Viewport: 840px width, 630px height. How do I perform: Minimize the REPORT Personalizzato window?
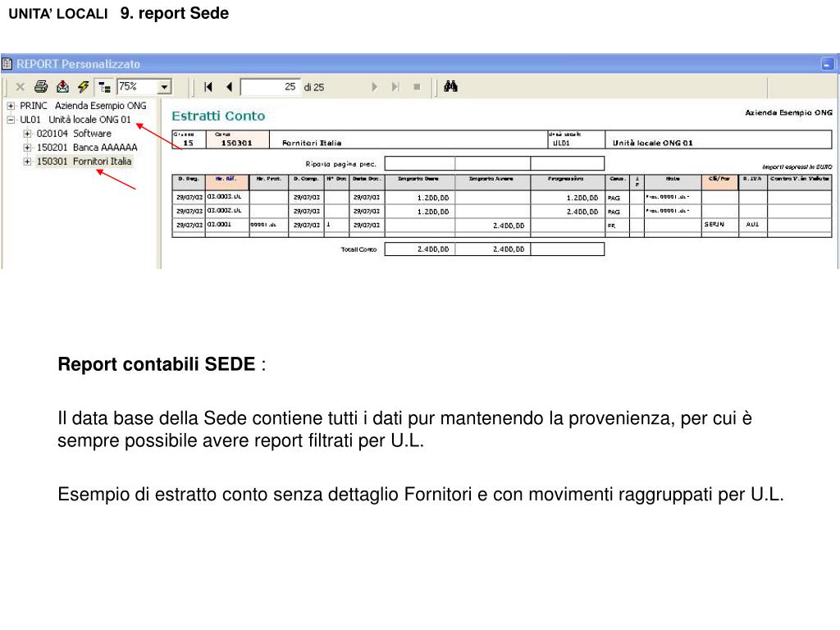coord(827,64)
